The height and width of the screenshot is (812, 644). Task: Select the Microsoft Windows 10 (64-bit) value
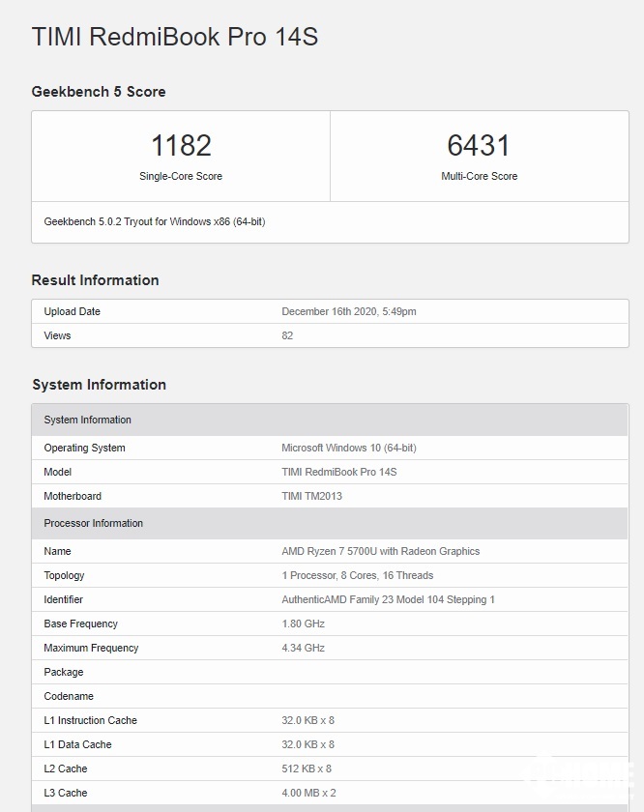click(349, 448)
